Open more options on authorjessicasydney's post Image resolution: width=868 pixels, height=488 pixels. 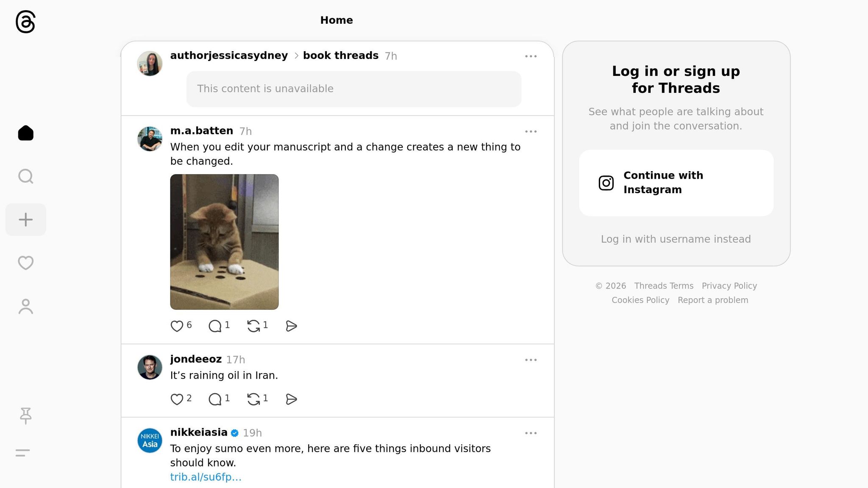click(531, 56)
